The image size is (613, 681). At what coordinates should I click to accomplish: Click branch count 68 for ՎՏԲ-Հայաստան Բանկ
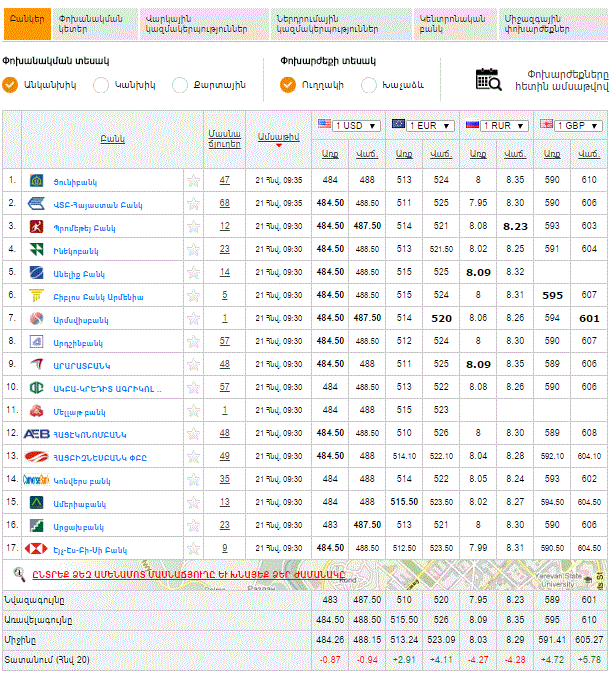225,203
